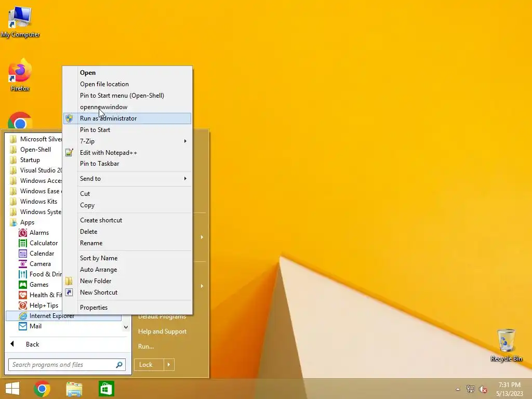Click the opennewwindow menu entry
Viewport: 532px width, 399px height.
[x=127, y=107]
